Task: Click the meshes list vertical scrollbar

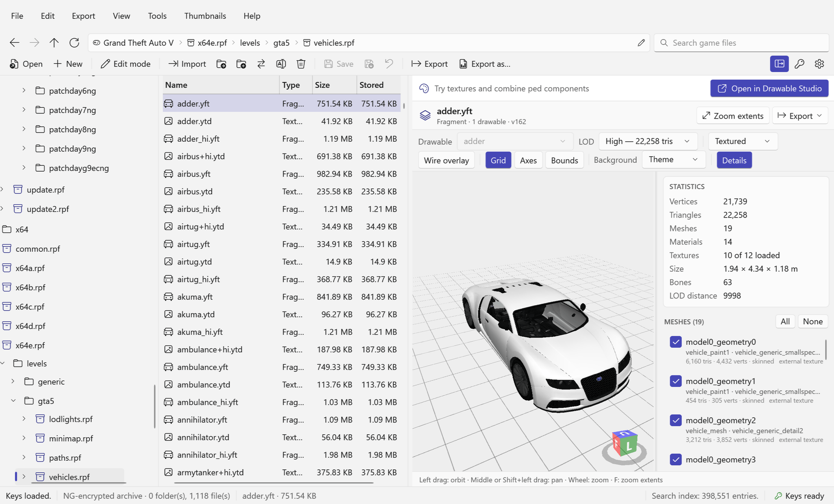Action: pos(826,349)
